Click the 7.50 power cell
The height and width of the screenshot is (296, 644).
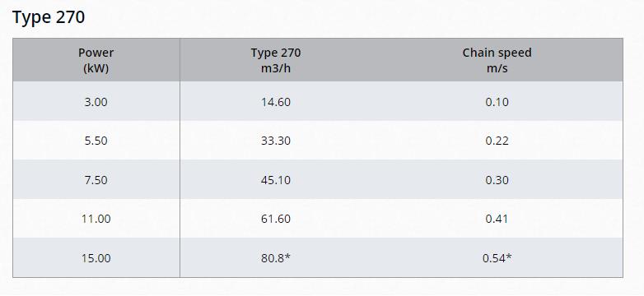click(x=96, y=179)
